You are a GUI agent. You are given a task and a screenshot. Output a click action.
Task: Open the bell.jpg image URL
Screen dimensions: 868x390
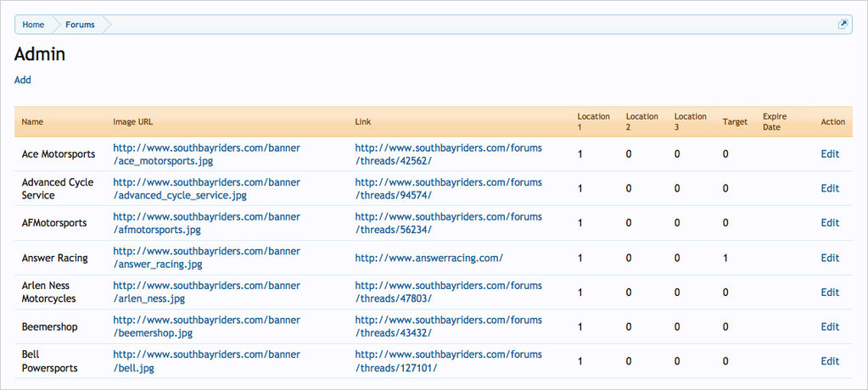point(206,361)
